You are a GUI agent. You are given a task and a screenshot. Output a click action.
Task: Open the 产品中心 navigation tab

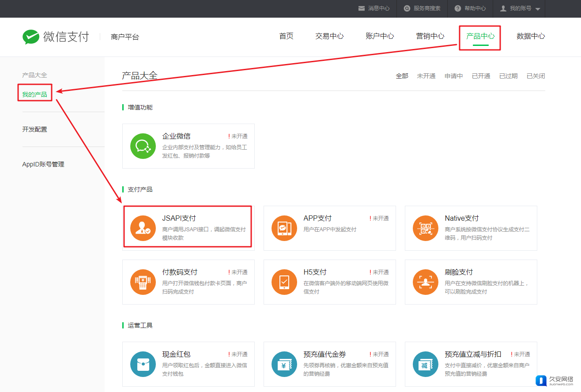(480, 36)
